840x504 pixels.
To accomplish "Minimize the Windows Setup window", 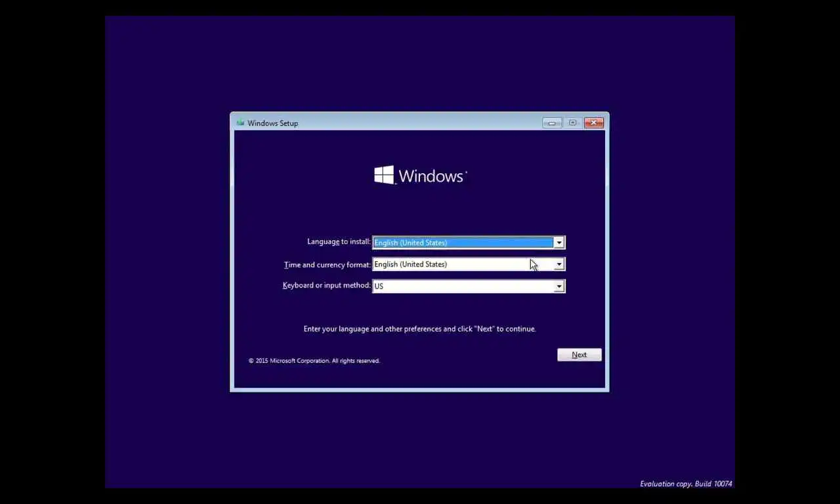I will [552, 123].
